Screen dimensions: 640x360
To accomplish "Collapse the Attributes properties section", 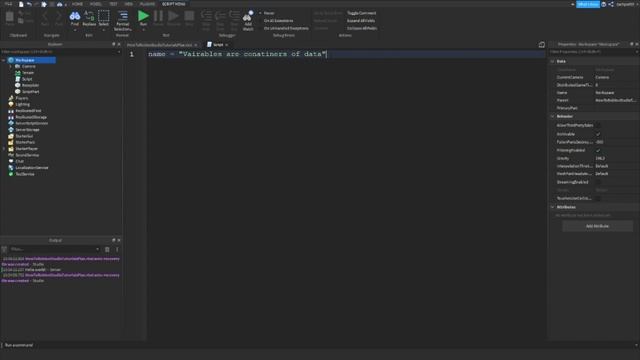I will click(553, 207).
